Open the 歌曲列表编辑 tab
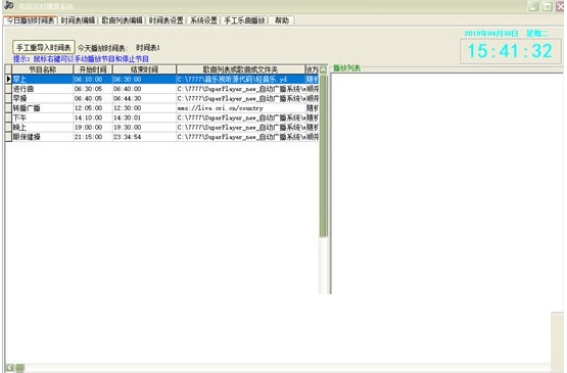Viewport: 567px width, 373px height. pyautogui.click(x=122, y=20)
